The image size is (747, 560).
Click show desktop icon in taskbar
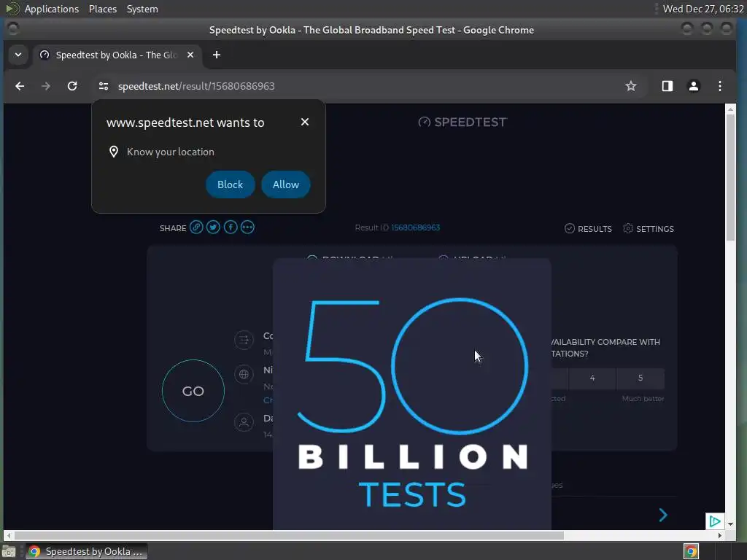(9, 551)
